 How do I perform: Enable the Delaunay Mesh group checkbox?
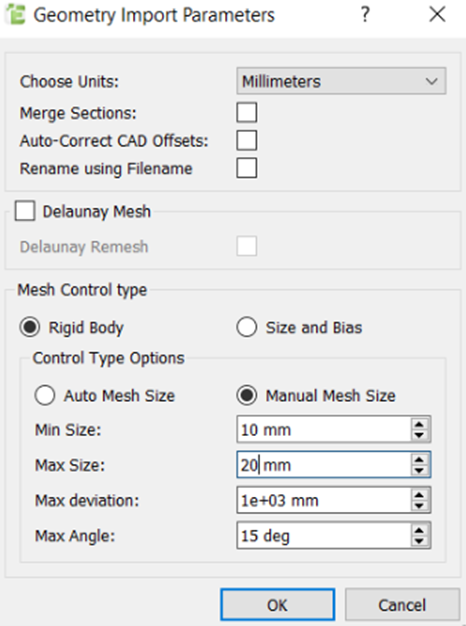(25, 210)
